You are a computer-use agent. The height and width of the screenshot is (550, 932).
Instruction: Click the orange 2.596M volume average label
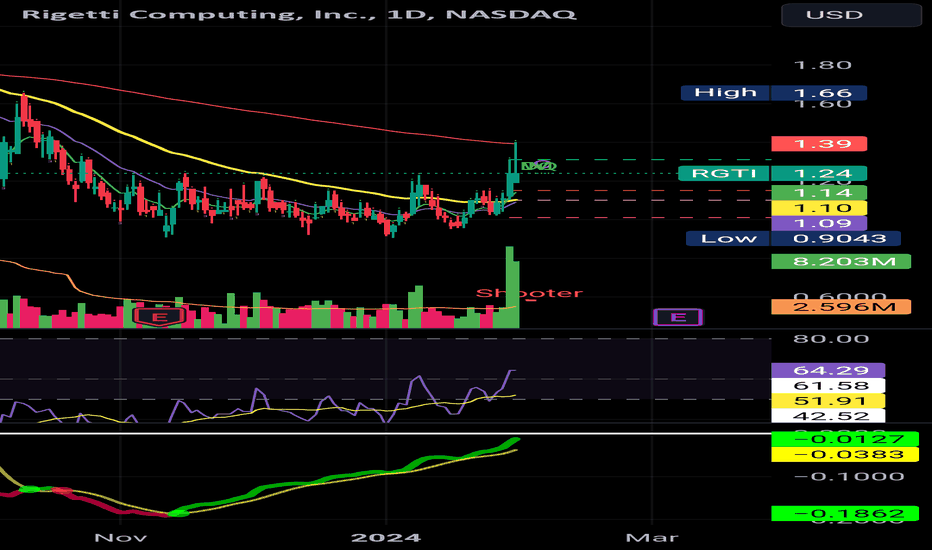tap(840, 307)
